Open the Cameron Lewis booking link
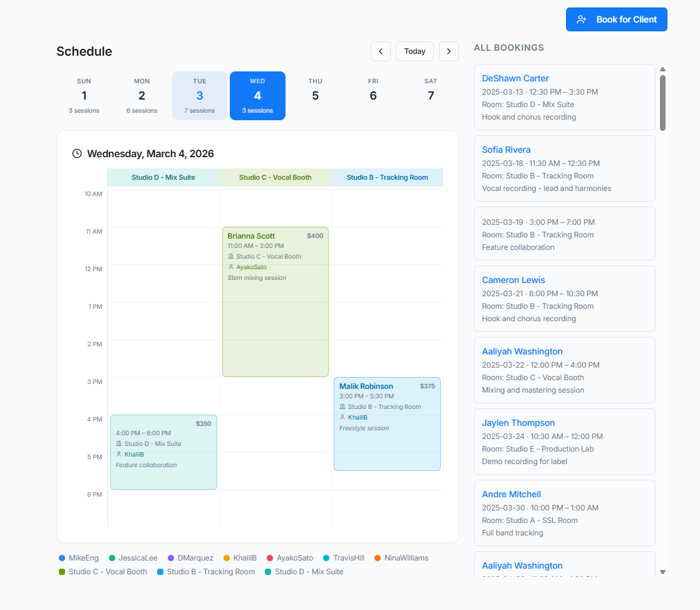 pos(513,281)
